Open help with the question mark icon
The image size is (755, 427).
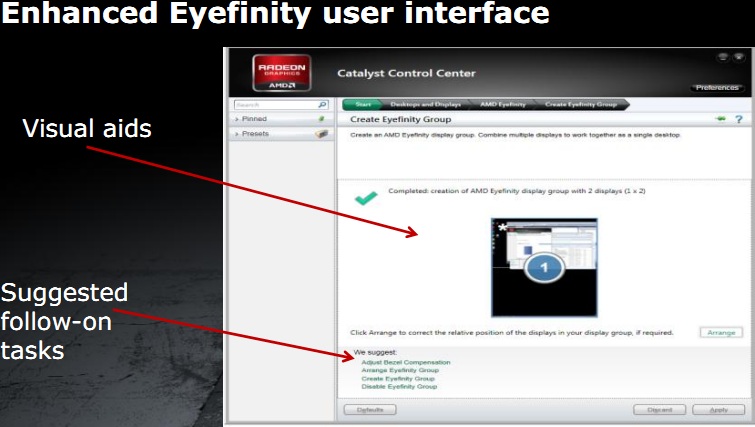tap(739, 119)
